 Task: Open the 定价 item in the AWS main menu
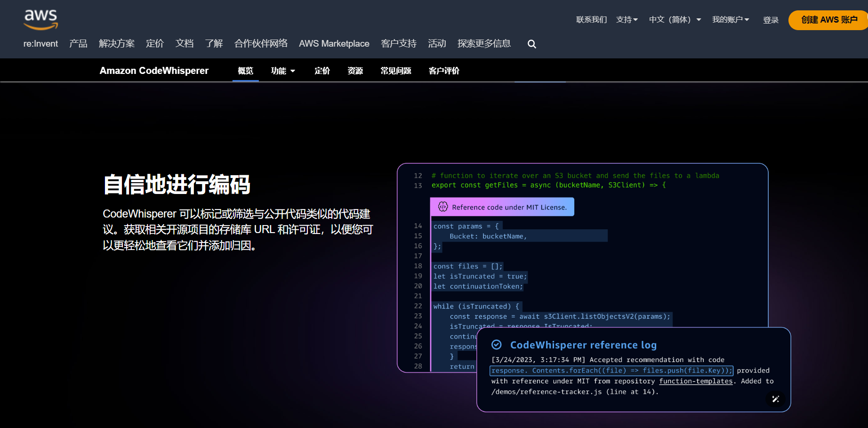click(155, 44)
